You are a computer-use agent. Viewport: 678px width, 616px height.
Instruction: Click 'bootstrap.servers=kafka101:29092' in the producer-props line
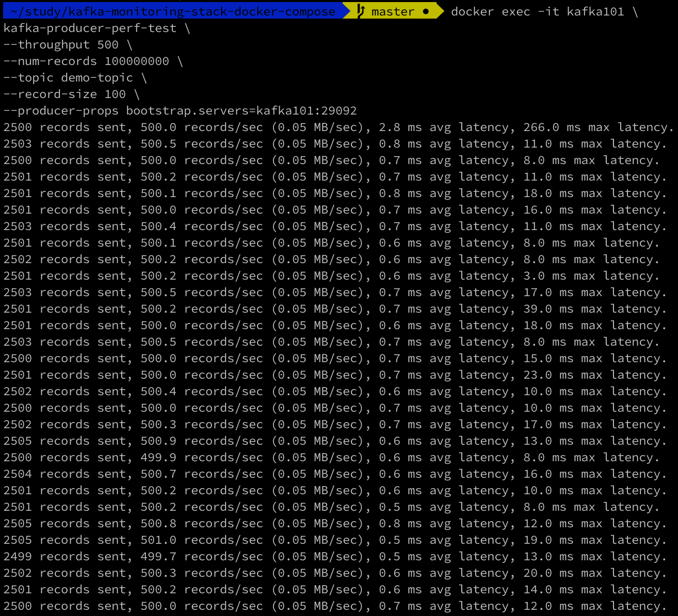pos(241,110)
